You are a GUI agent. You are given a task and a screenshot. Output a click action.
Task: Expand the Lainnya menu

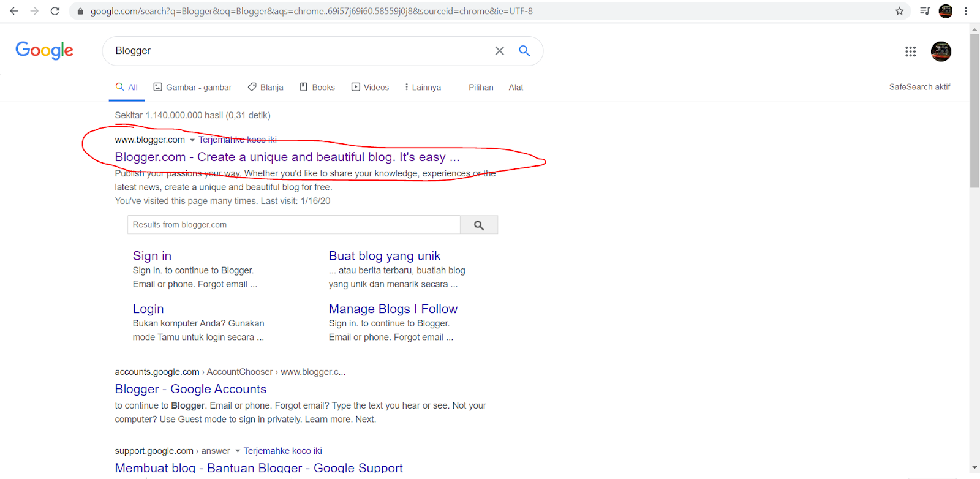(x=423, y=87)
